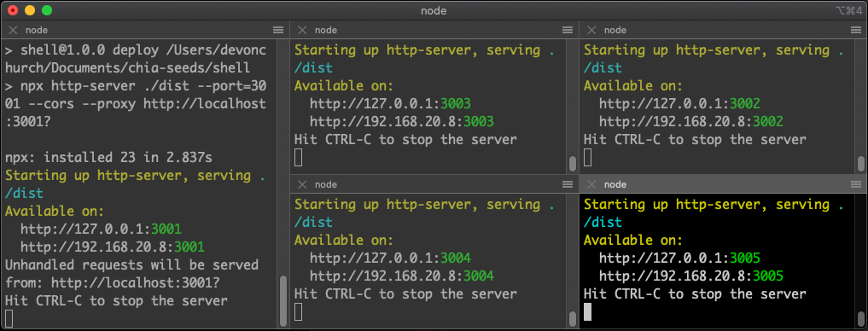This screenshot has width=868, height=331.
Task: Click "Unhandled requests will be served" line
Action: [x=131, y=264]
